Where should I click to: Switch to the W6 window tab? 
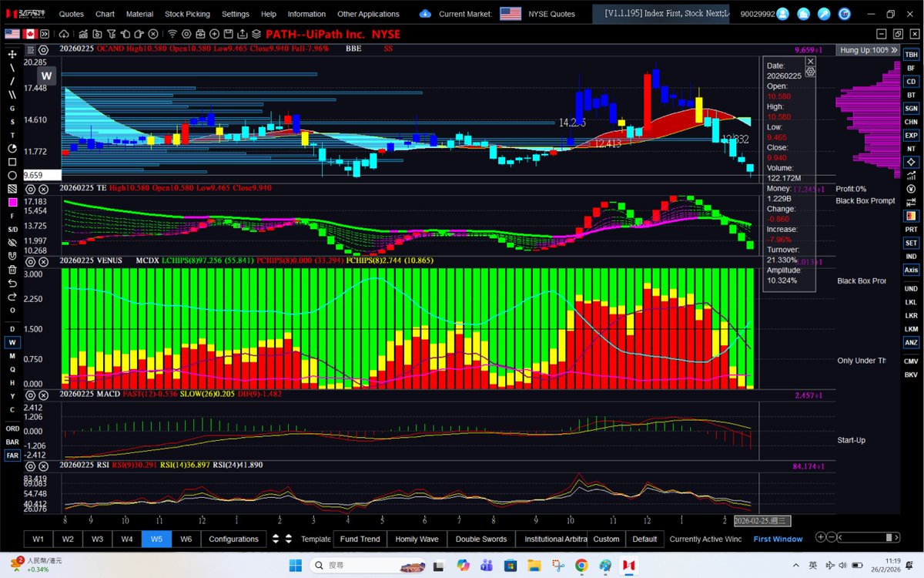pyautogui.click(x=186, y=539)
